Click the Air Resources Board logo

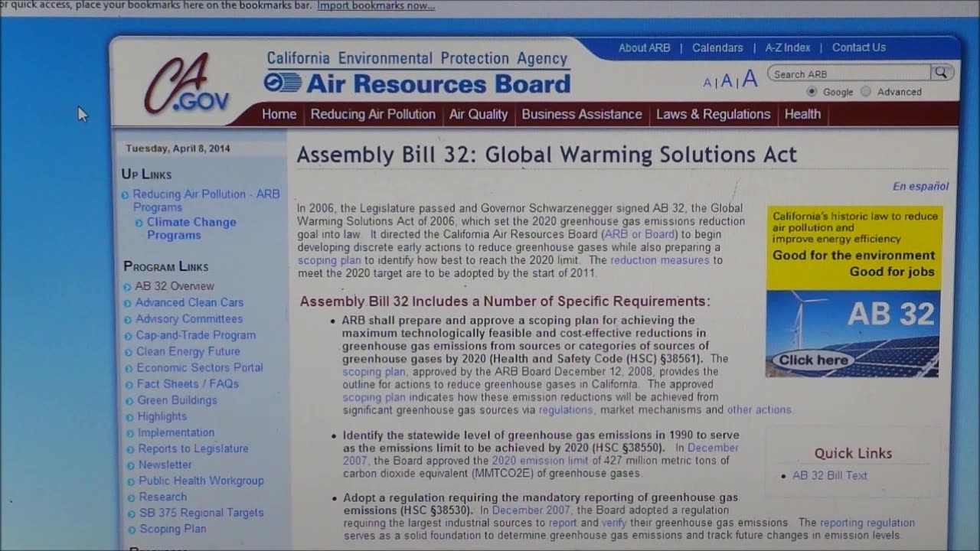[418, 83]
